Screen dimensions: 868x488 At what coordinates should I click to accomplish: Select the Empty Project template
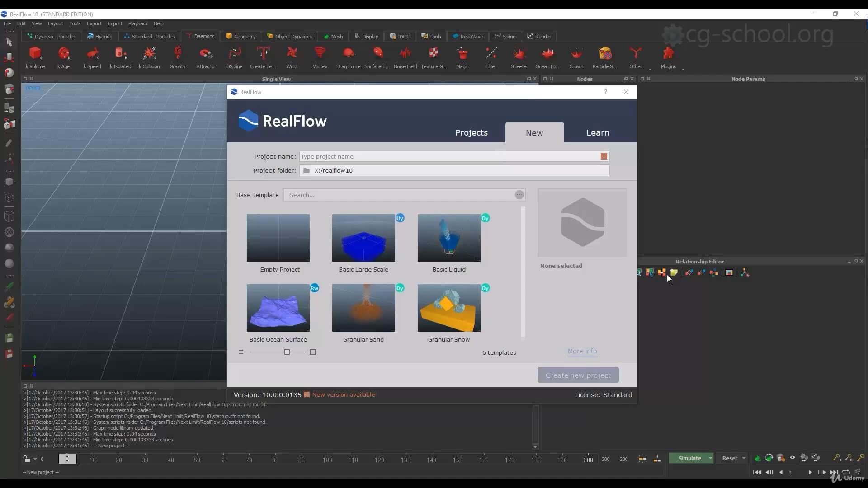pos(278,243)
